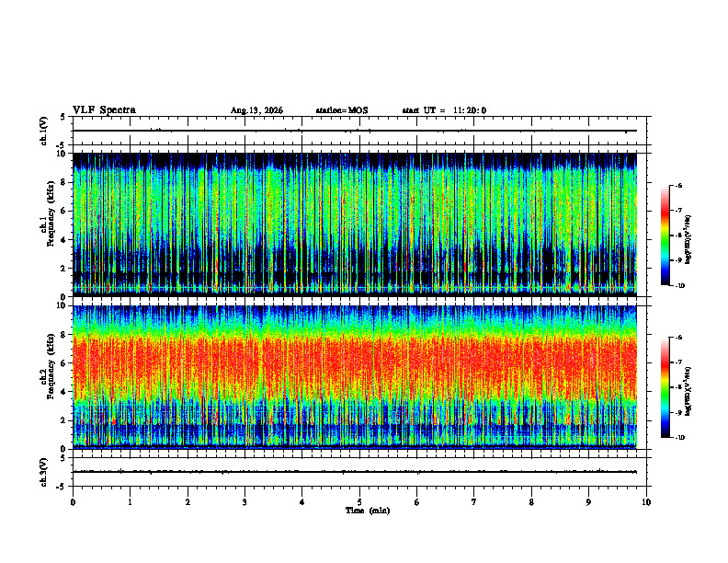Screen dimensions: 728x563
Task: Select the "start UT = 11:20:0" header text
Action: click(x=444, y=110)
